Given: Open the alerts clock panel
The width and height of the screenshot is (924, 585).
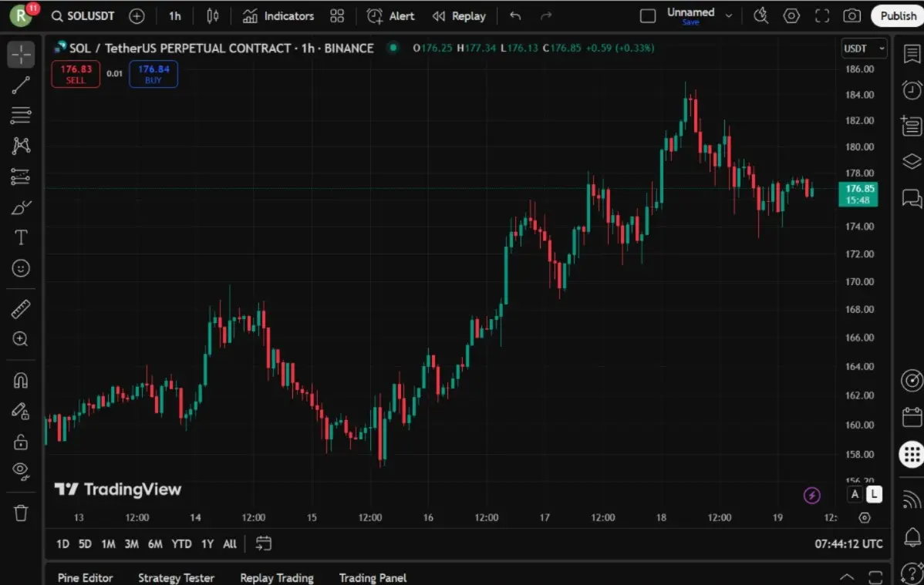Looking at the screenshot, I should click(912, 90).
